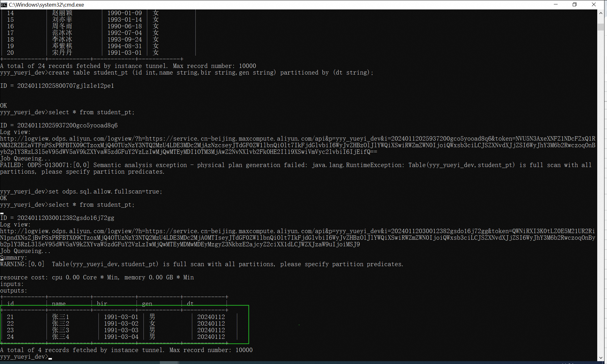
Task: Click the 'Summary:' line
Action: pos(14,257)
